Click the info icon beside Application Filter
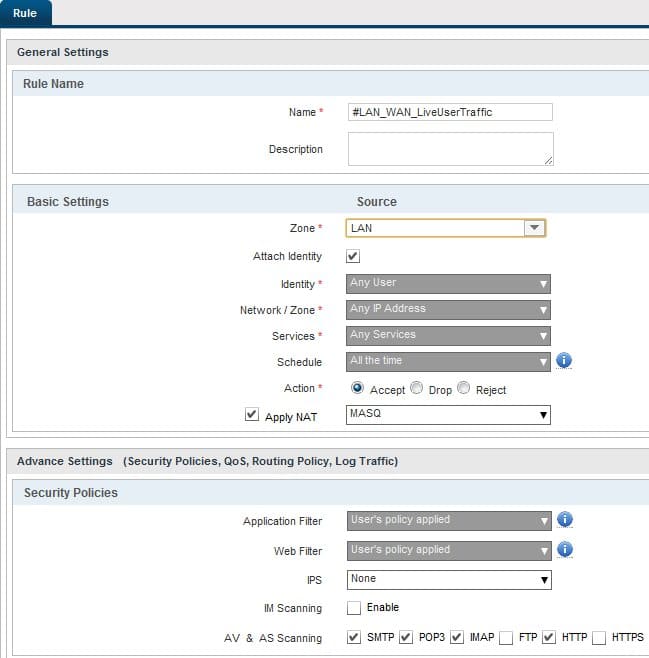 [x=564, y=520]
